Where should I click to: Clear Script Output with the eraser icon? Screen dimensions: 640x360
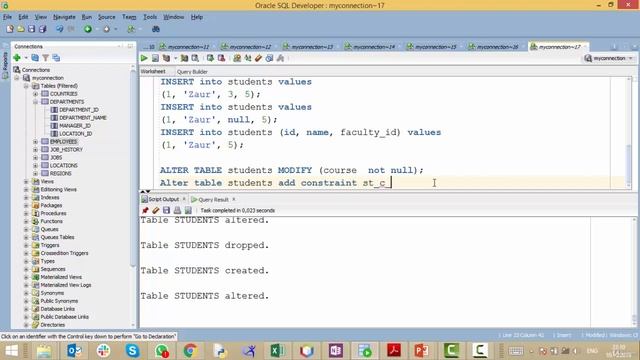pyautogui.click(x=156, y=211)
